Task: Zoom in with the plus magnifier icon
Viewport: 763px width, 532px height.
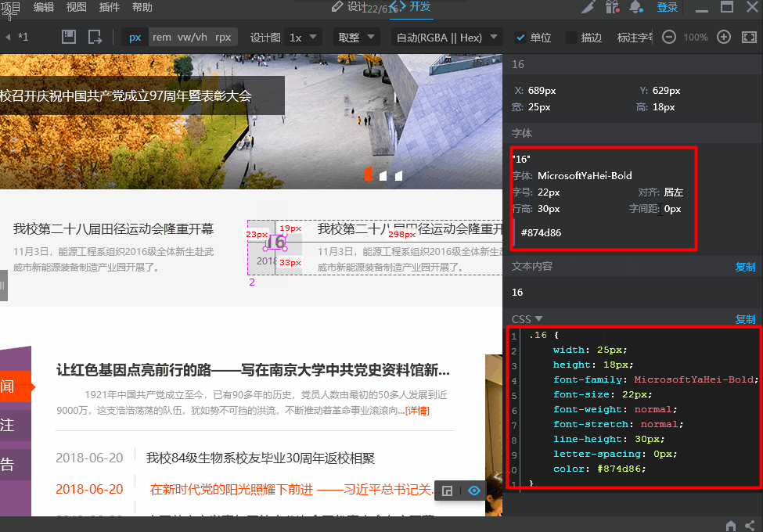Action: [x=724, y=37]
